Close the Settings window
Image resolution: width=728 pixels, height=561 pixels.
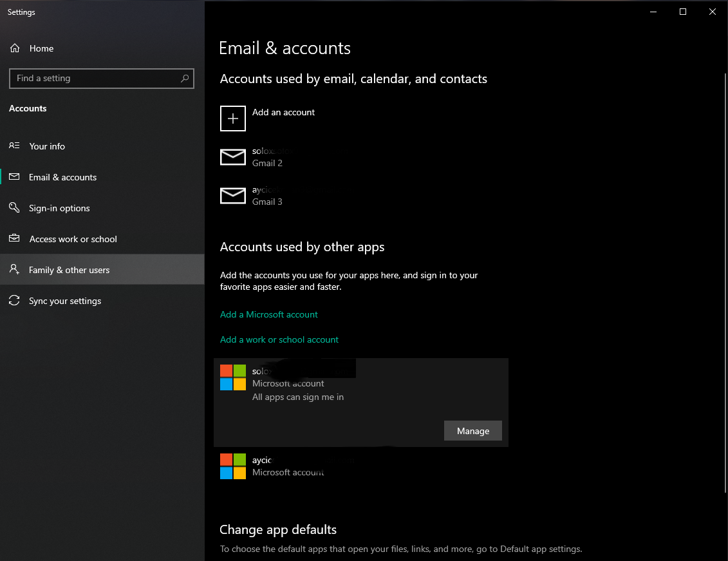(712, 12)
